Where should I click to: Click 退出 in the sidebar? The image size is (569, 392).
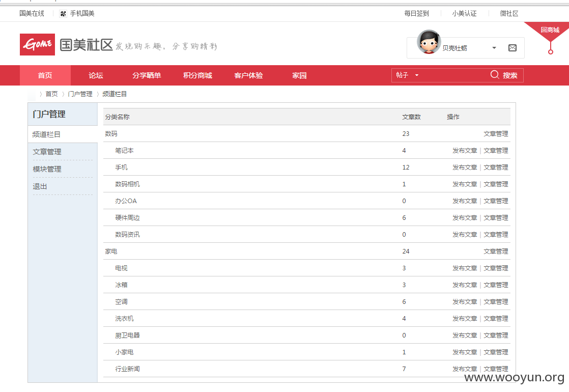(40, 186)
